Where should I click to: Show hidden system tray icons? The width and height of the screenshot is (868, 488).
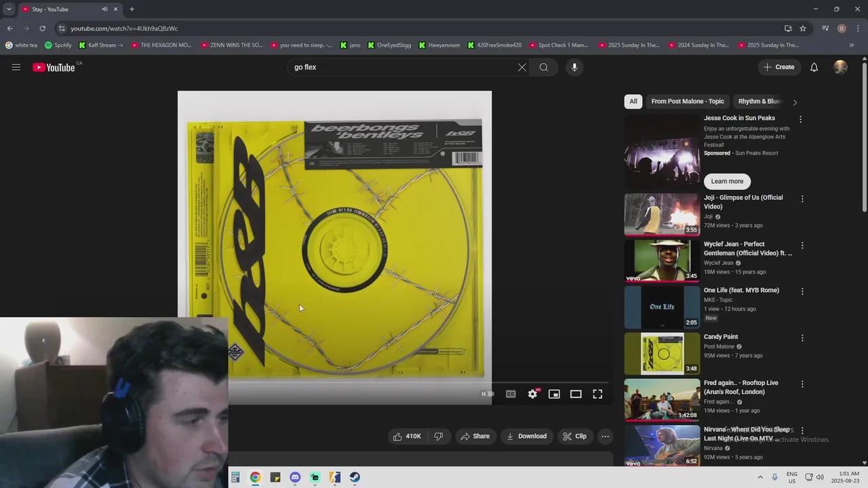[759, 477]
